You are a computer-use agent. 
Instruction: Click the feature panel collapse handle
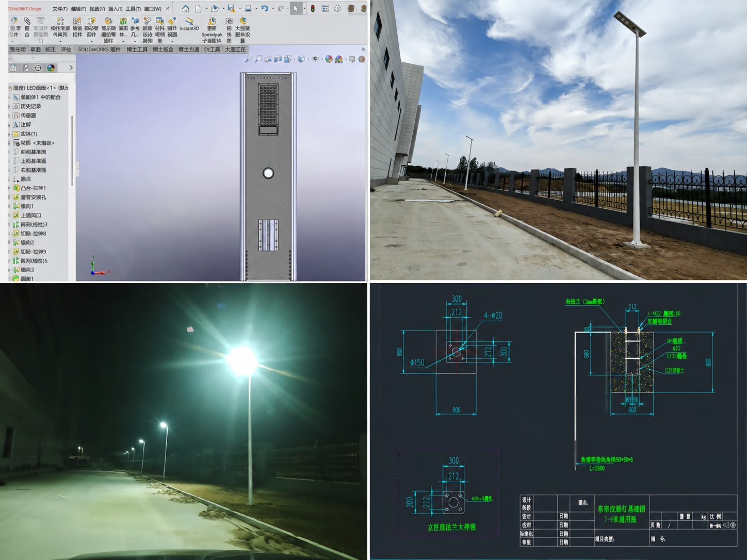pos(77,169)
